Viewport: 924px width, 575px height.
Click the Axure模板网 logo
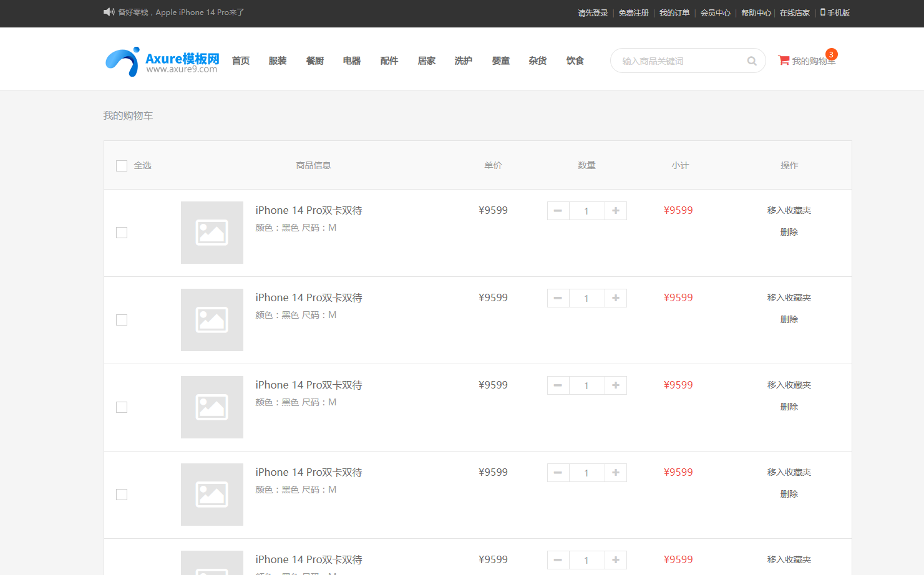162,62
